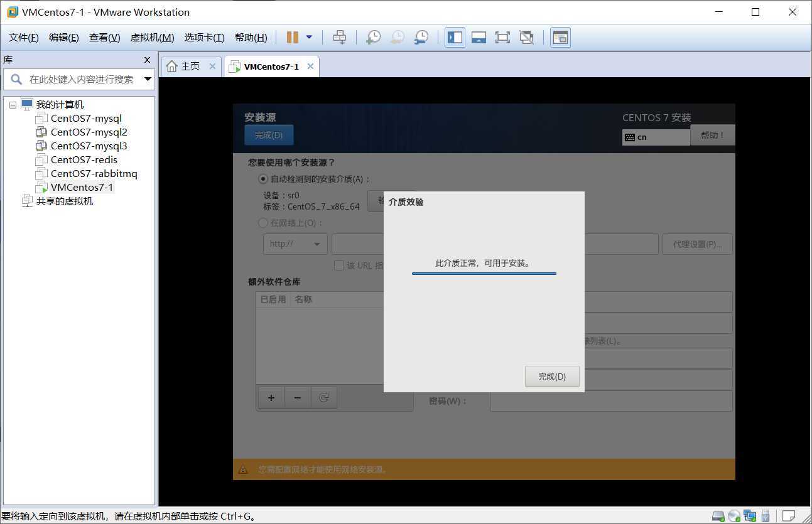The height and width of the screenshot is (524, 812).
Task: Click 完成(D) in the 介质效验 dialog
Action: point(552,377)
